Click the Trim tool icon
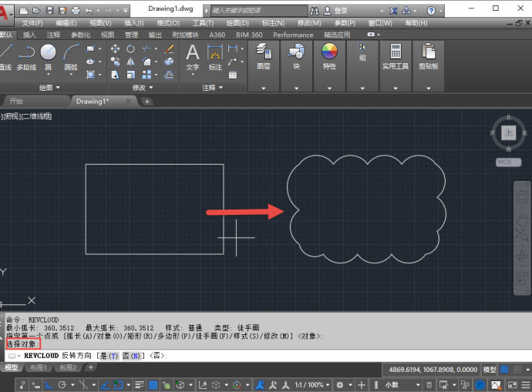The height and width of the screenshot is (392, 532). (x=146, y=49)
